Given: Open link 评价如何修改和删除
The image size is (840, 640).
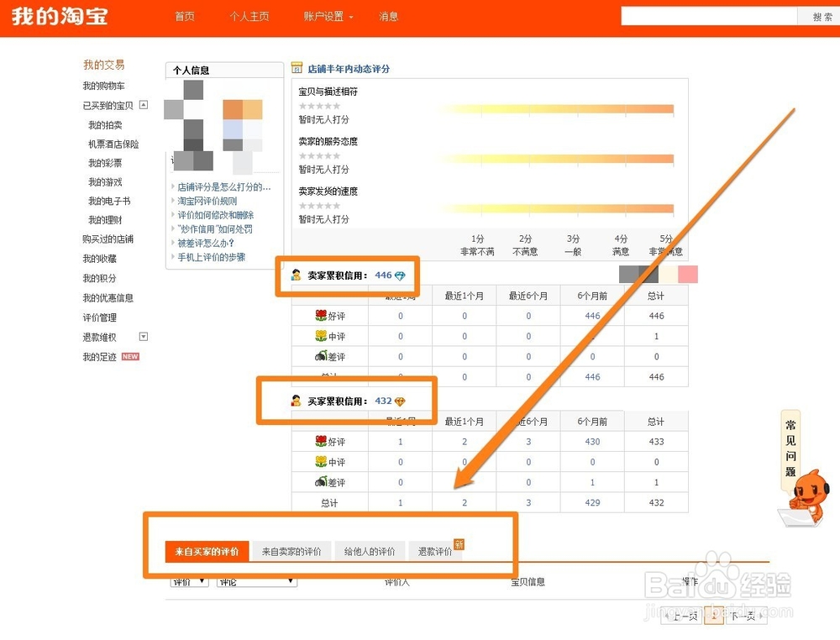Looking at the screenshot, I should tap(216, 215).
